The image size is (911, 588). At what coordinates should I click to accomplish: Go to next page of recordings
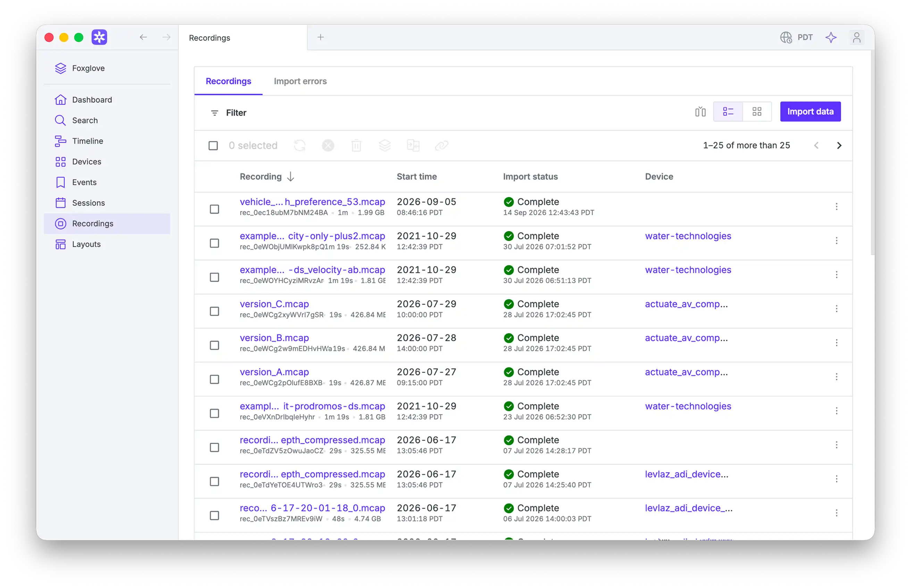[x=839, y=145]
